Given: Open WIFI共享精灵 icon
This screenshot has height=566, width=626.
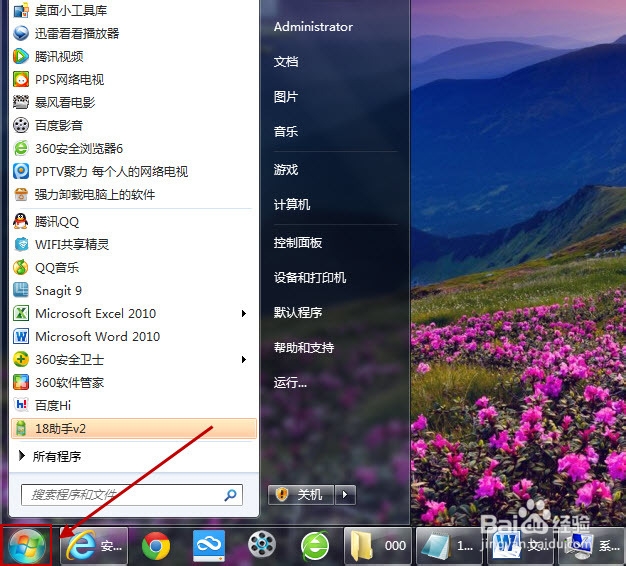Looking at the screenshot, I should tap(21, 244).
